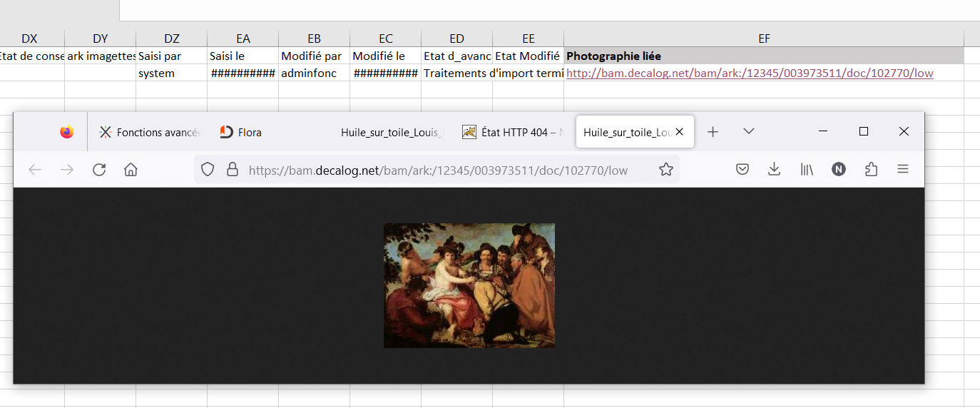Select the 'Traitements d'import' cell

pyautogui.click(x=457, y=73)
